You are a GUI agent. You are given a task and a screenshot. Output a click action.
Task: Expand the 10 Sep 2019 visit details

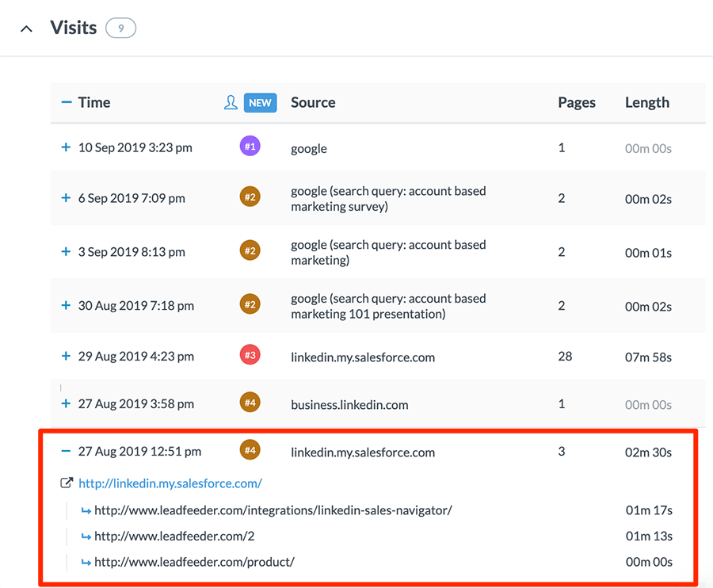pos(66,147)
